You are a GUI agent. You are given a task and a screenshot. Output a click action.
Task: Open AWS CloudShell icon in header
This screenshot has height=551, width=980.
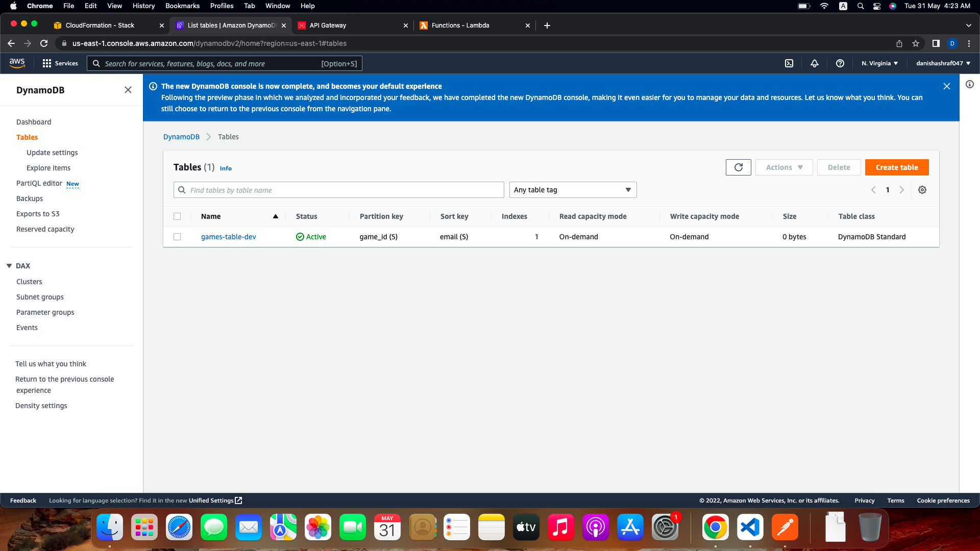[x=789, y=63]
